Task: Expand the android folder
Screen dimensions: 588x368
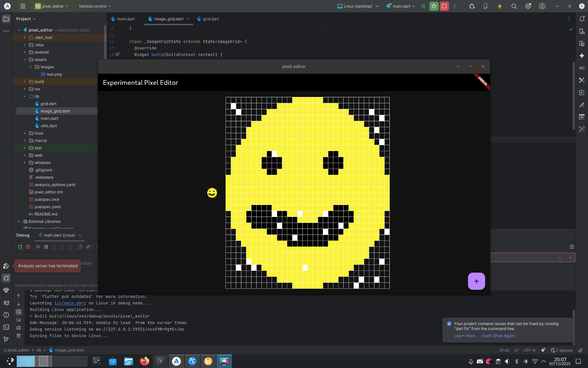Action: (25, 52)
